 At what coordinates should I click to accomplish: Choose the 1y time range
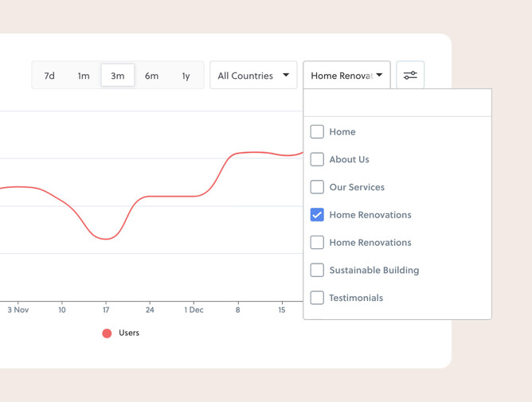point(186,76)
